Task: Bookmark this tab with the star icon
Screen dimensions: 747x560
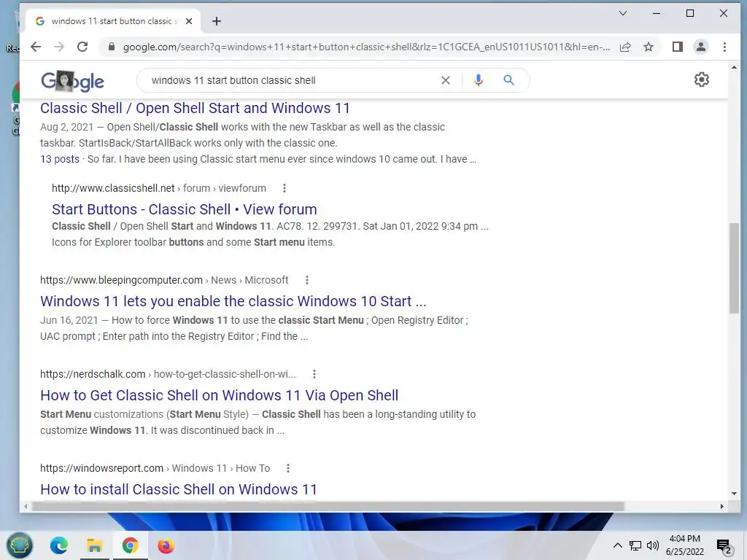Action: point(649,47)
